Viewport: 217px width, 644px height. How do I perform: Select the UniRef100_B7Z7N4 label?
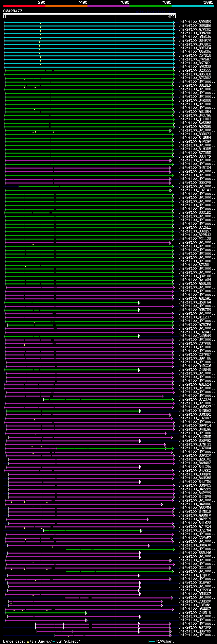click(195, 530)
